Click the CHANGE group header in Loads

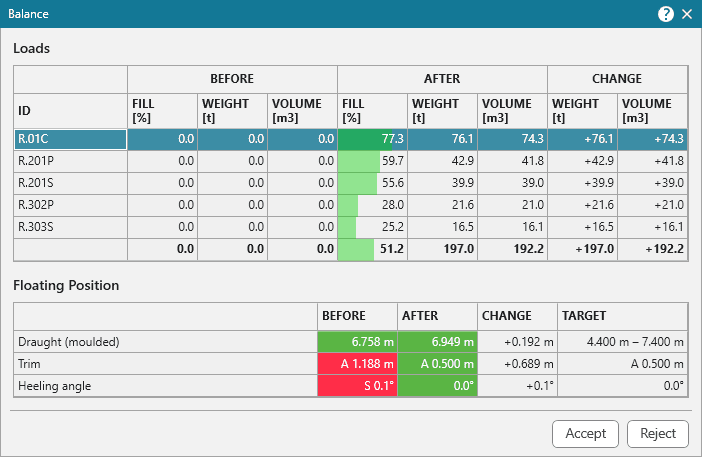[617, 79]
